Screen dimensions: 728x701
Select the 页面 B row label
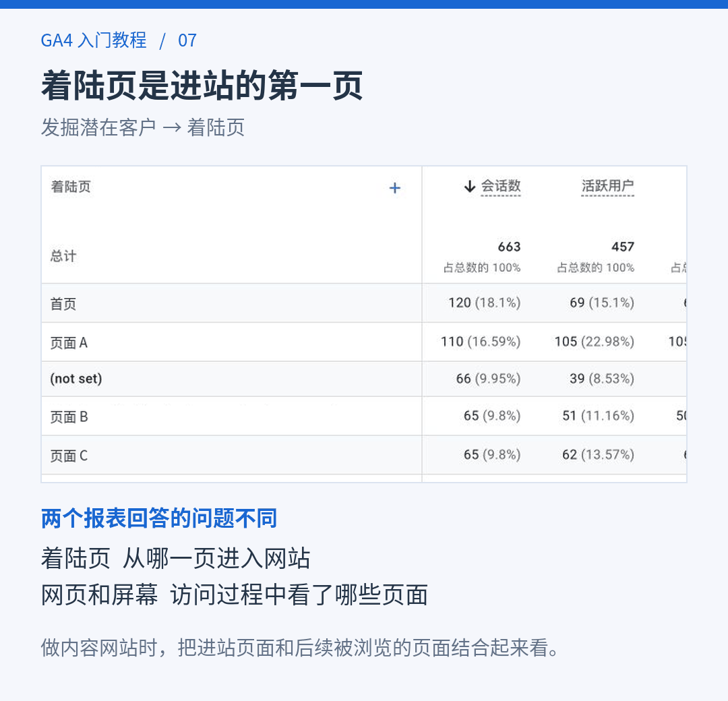tap(69, 417)
